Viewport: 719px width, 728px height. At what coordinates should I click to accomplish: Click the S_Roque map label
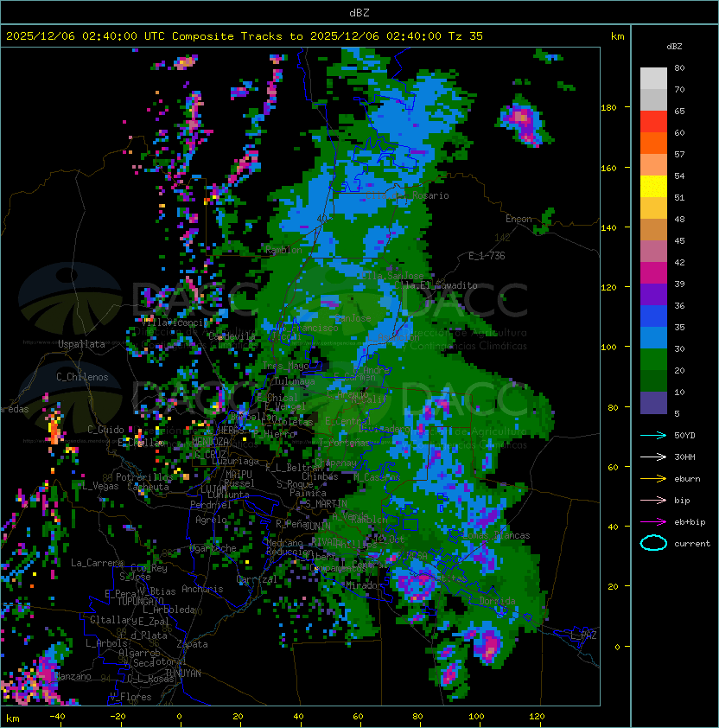coord(296,484)
